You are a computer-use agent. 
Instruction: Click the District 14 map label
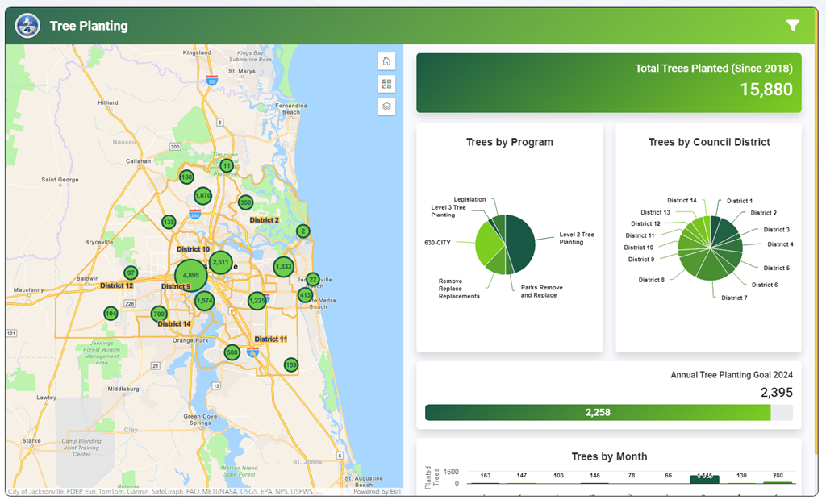pyautogui.click(x=174, y=324)
